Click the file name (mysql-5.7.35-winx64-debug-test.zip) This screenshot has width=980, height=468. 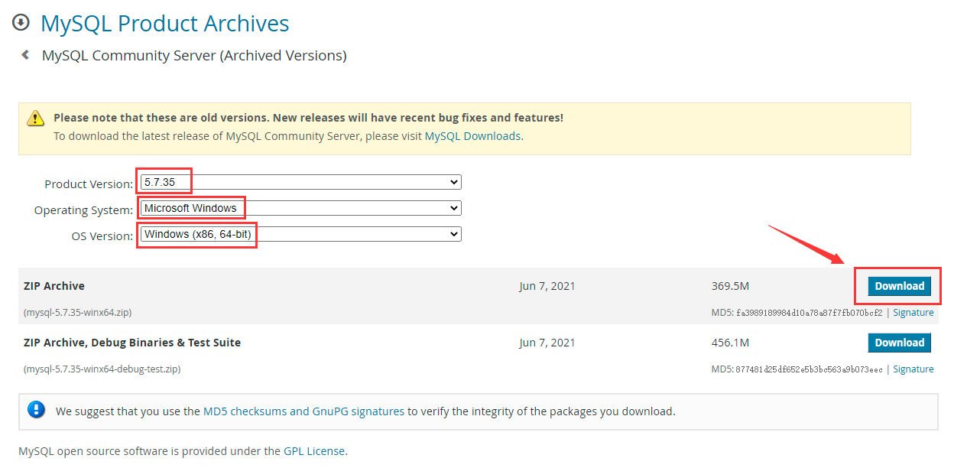click(102, 369)
